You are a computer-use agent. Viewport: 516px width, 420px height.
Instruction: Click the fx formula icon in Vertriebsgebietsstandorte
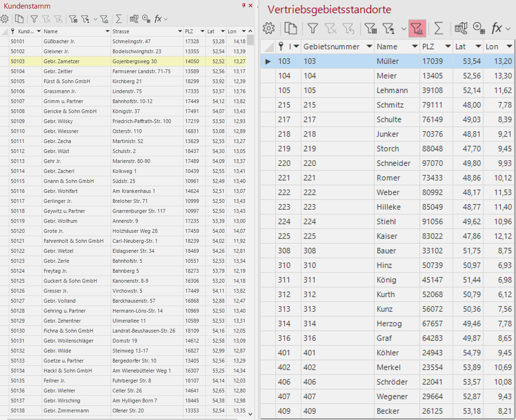pos(497,29)
